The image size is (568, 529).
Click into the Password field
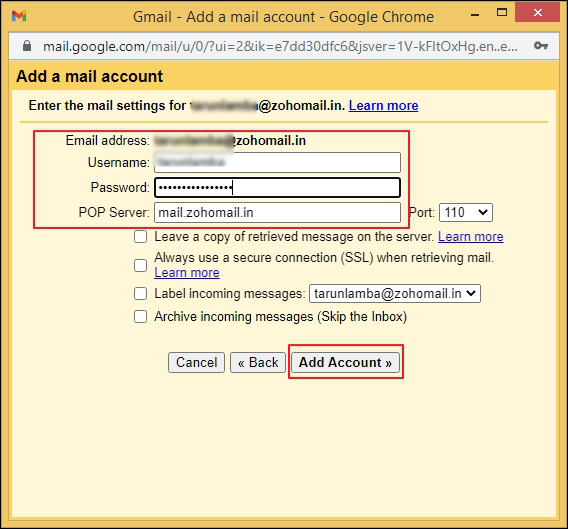(277, 187)
